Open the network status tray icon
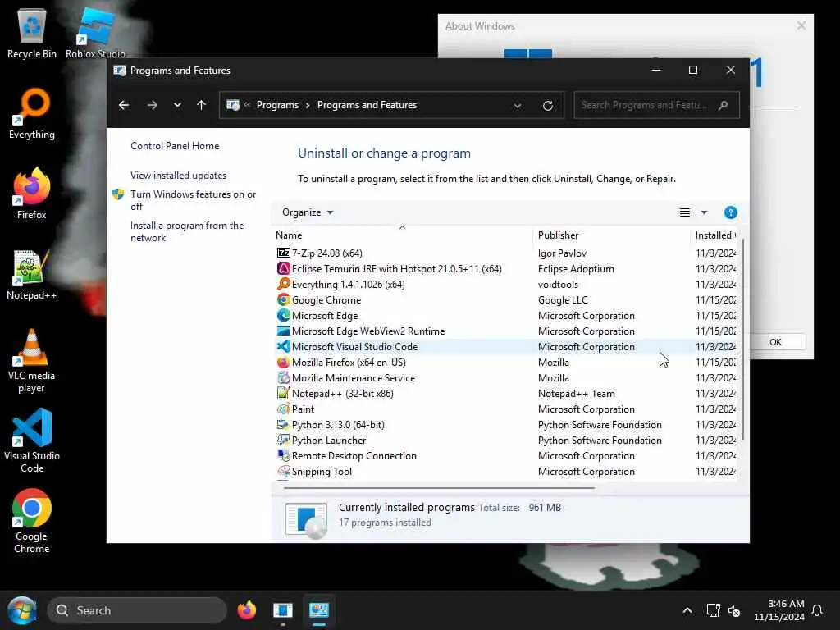Screen dimensions: 840x630 click(713, 610)
